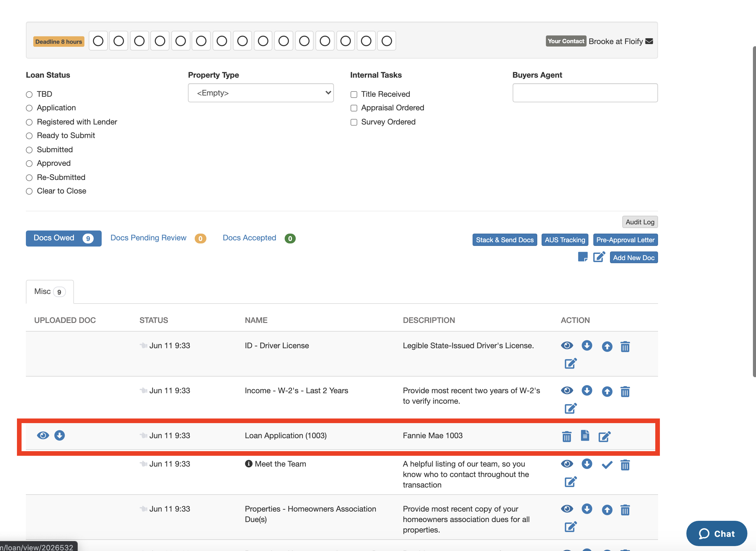Delete the Loan Application (1003) document
The width and height of the screenshot is (756, 551).
(566, 436)
